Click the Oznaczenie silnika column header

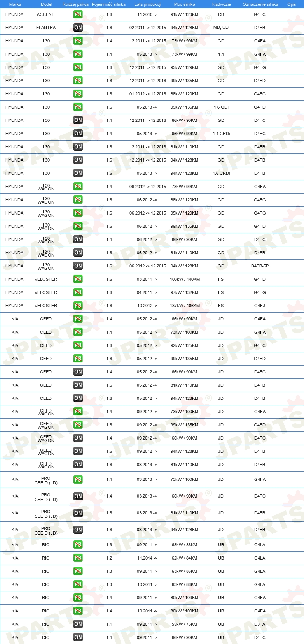[x=260, y=4]
